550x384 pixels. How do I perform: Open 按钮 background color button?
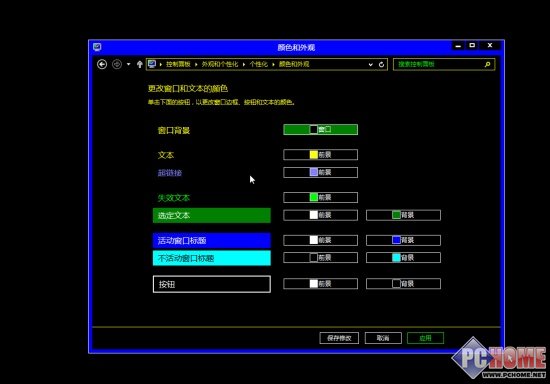[403, 284]
